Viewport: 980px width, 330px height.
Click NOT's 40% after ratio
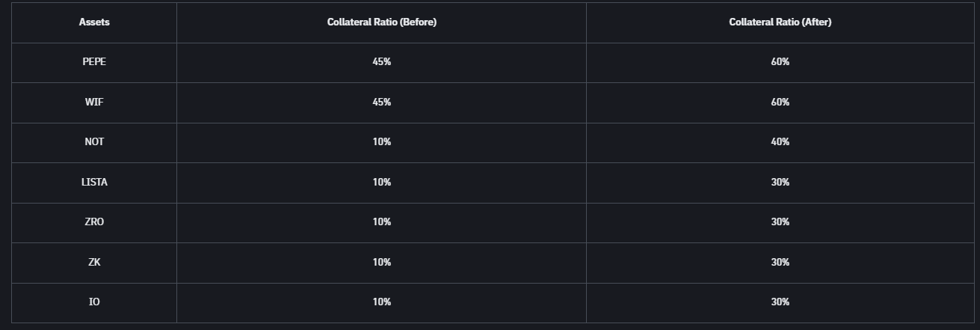click(780, 142)
